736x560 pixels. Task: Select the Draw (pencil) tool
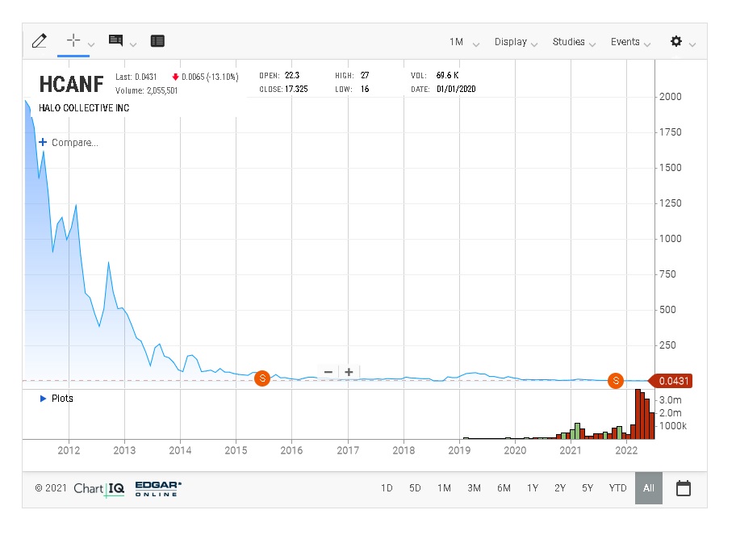(x=39, y=40)
